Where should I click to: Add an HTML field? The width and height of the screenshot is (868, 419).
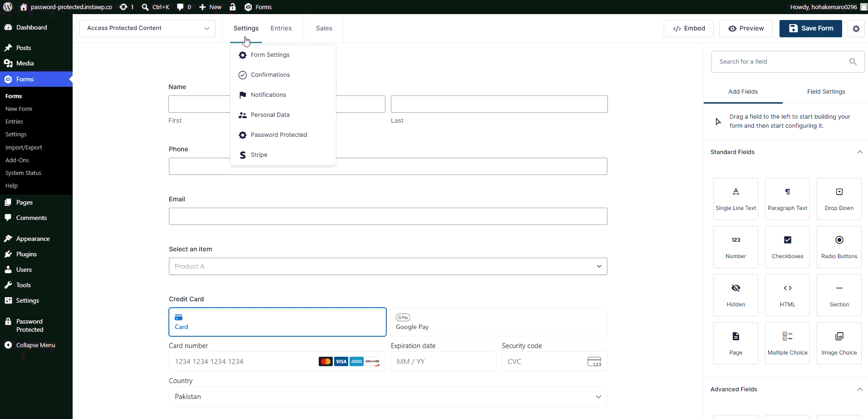pyautogui.click(x=787, y=295)
